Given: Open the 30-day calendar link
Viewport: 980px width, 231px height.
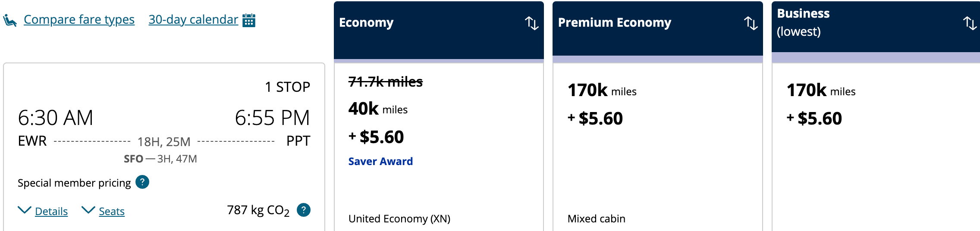Looking at the screenshot, I should (193, 19).
